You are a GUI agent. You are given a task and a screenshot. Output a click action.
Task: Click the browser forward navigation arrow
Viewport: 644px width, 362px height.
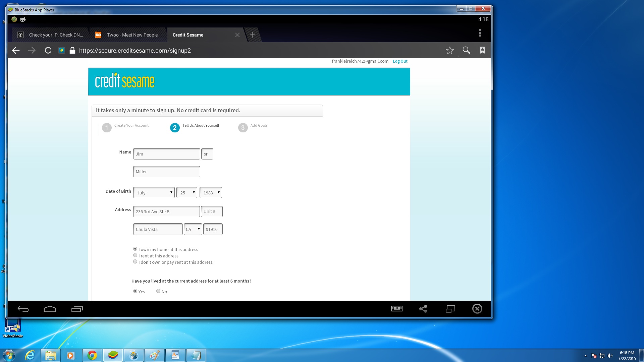coord(32,50)
